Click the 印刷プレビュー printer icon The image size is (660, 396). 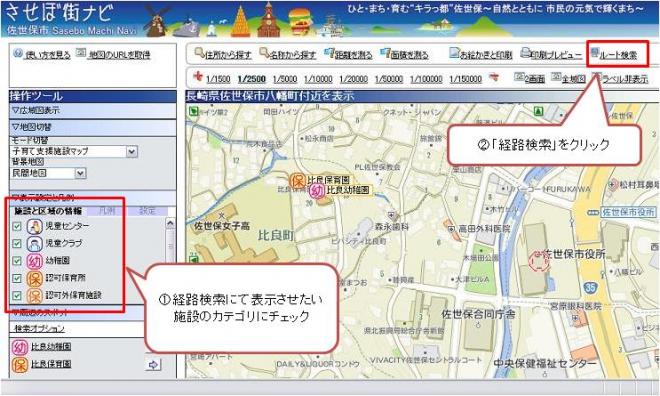(525, 53)
